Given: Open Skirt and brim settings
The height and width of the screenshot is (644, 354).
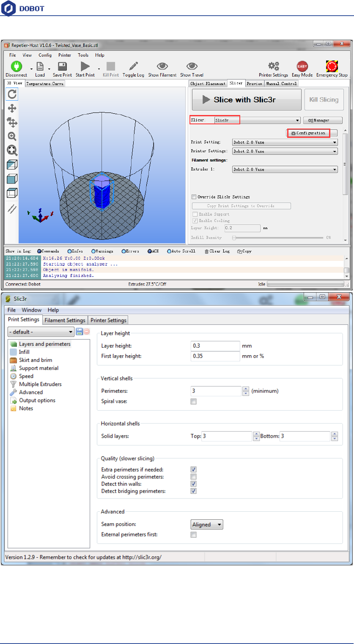Looking at the screenshot, I should (36, 360).
